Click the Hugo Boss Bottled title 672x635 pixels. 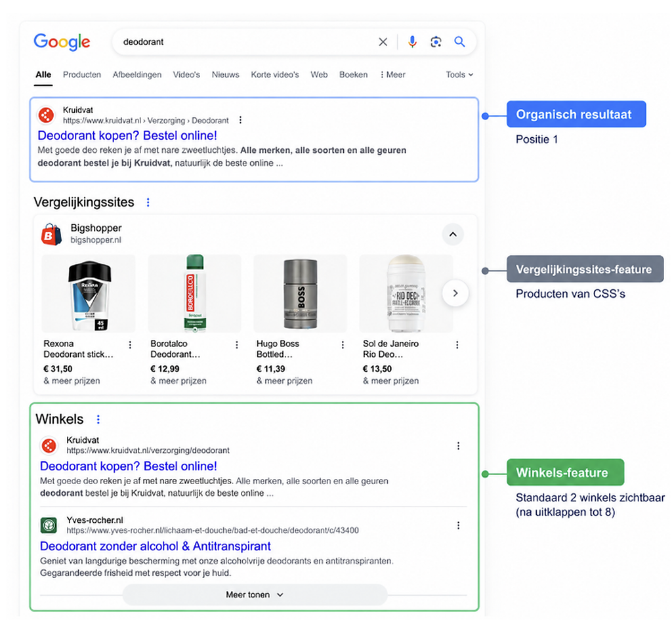[278, 349]
